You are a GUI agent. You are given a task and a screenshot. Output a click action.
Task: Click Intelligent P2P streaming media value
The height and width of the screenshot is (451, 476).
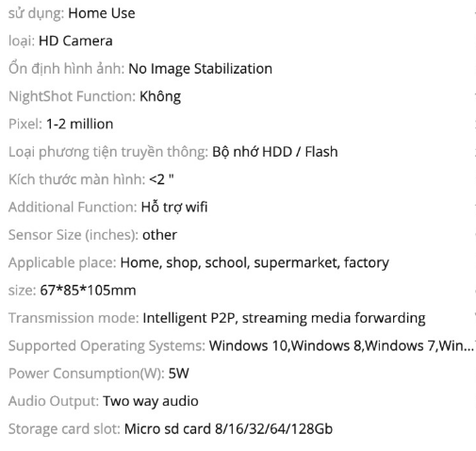pos(284,318)
